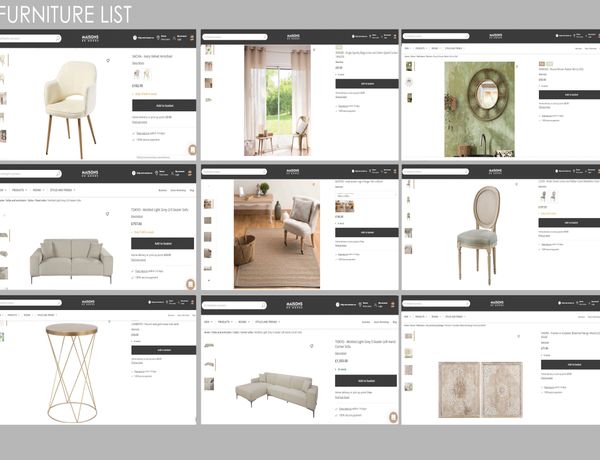Open the chat bubble on the grey sofa page

click(190, 284)
